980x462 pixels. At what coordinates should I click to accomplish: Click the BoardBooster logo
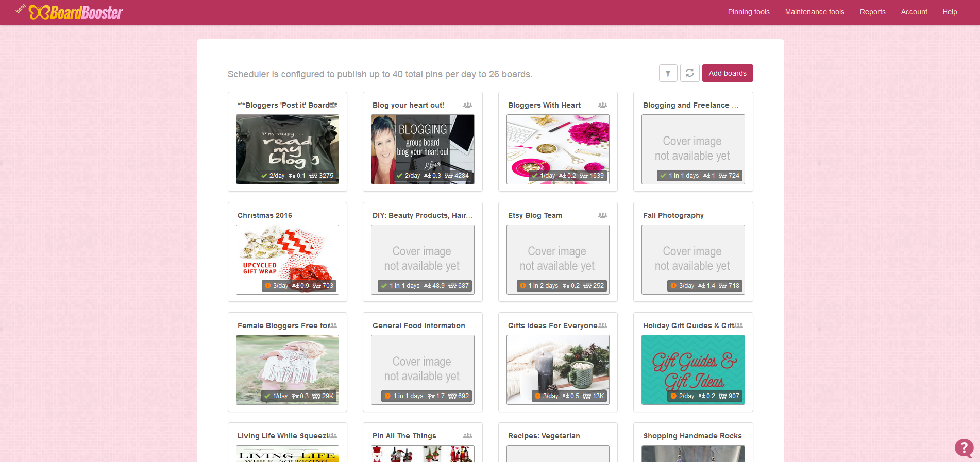tap(76, 12)
